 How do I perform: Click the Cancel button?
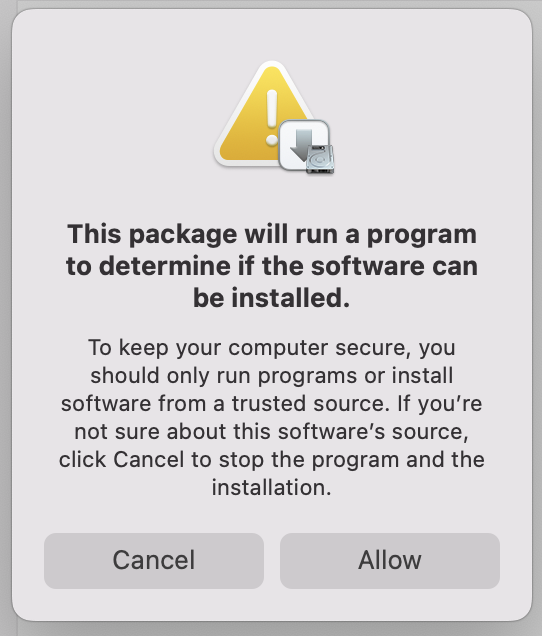pos(154,561)
